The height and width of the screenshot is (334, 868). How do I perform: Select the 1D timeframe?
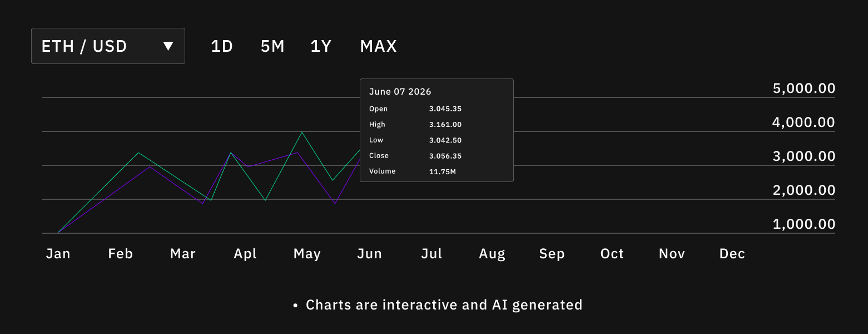tap(221, 46)
